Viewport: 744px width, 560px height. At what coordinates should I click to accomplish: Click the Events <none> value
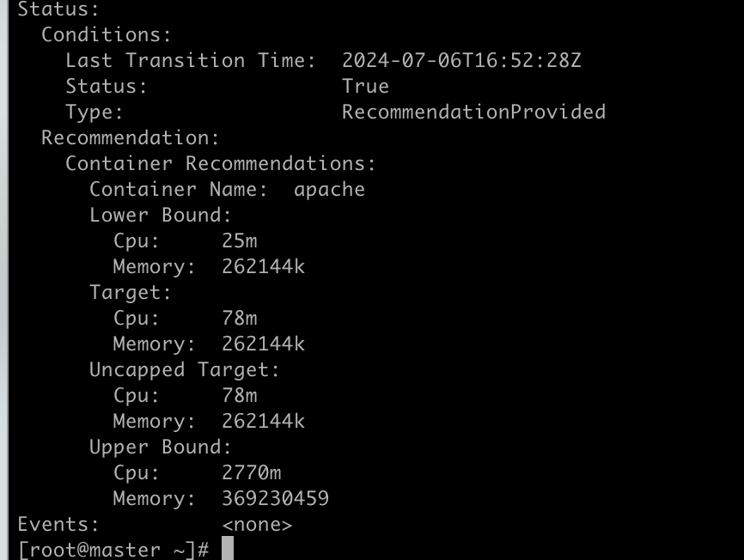coord(257,525)
